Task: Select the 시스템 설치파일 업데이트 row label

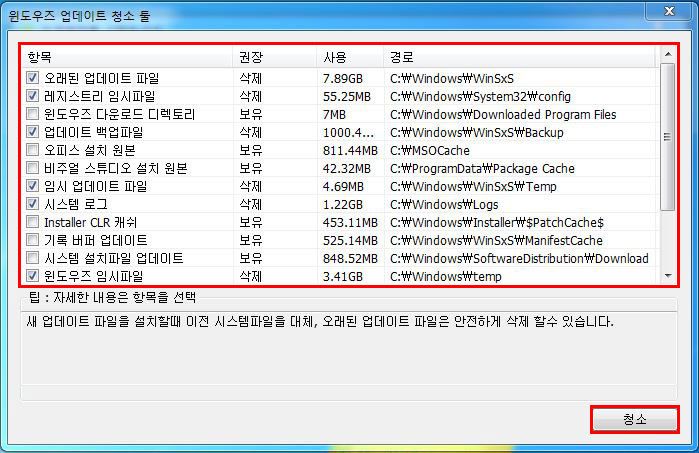Action: point(113,258)
